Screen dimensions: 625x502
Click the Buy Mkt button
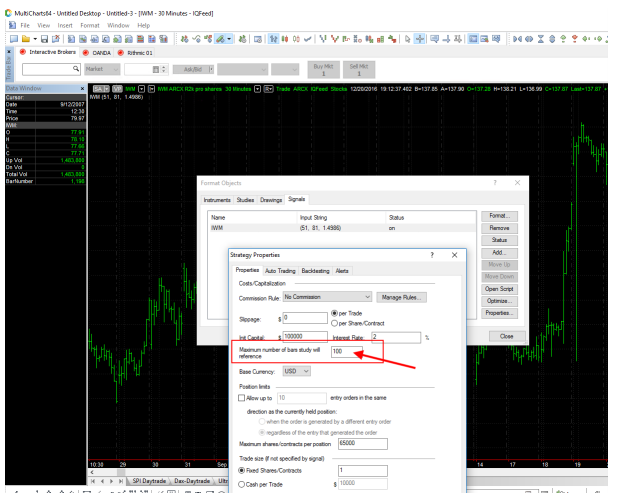pyautogui.click(x=322, y=69)
